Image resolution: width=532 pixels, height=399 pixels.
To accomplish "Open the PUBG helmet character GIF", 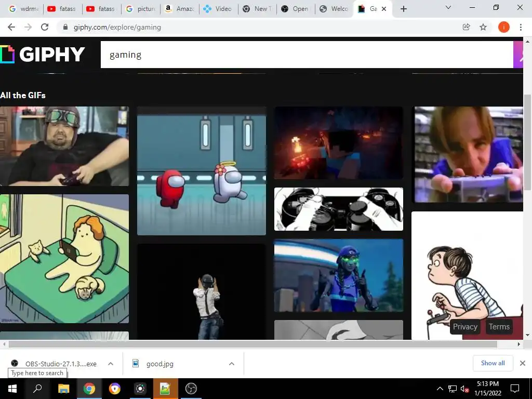I will [x=202, y=292].
